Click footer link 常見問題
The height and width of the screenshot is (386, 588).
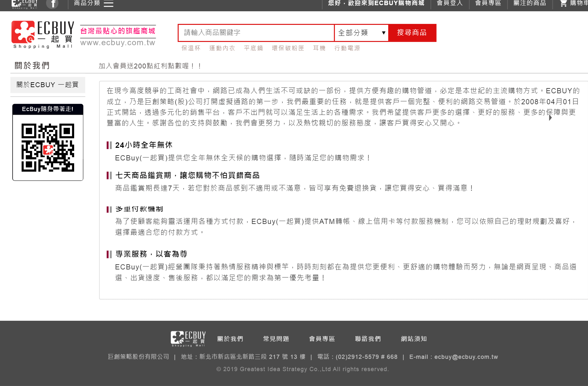pyautogui.click(x=276, y=339)
